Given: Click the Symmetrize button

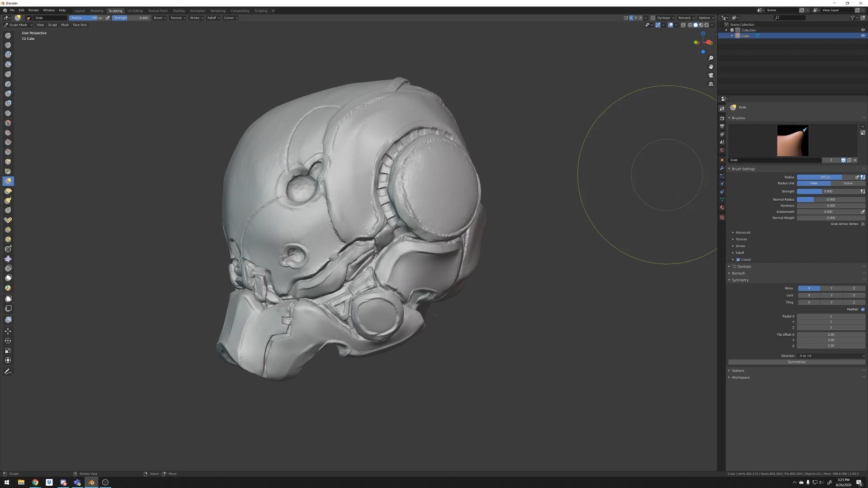Looking at the screenshot, I should tap(796, 362).
